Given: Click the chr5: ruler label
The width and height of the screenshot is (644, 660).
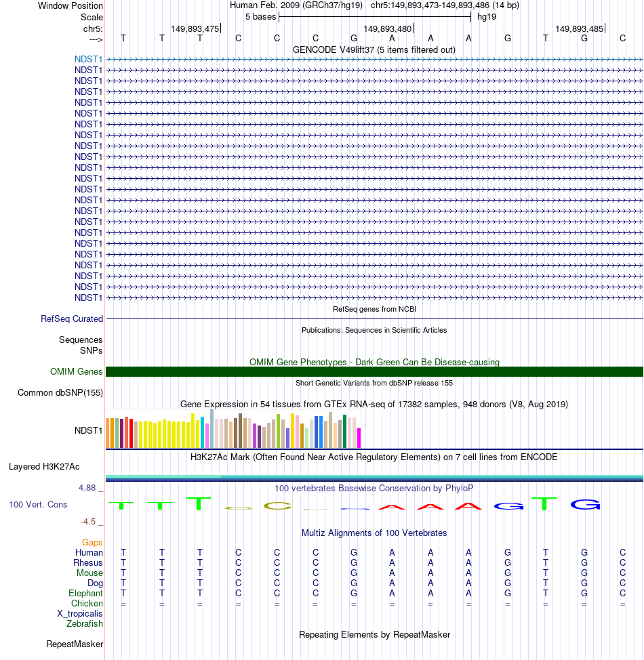Looking at the screenshot, I should pyautogui.click(x=93, y=28).
